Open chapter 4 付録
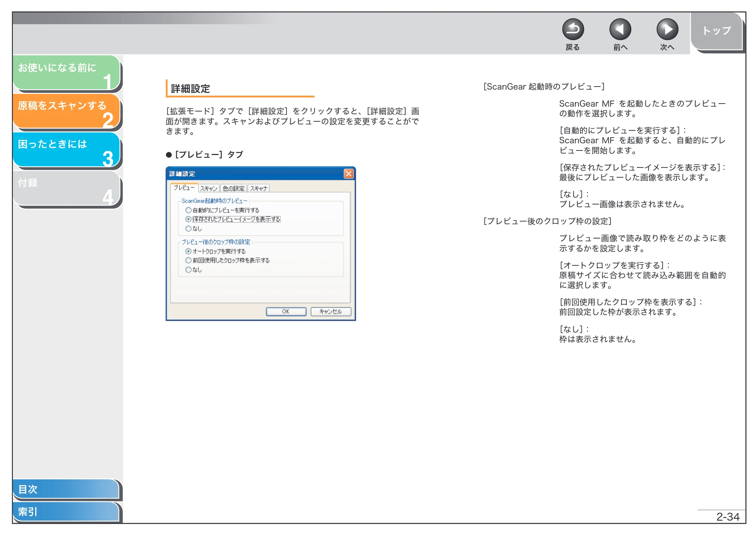 67,188
